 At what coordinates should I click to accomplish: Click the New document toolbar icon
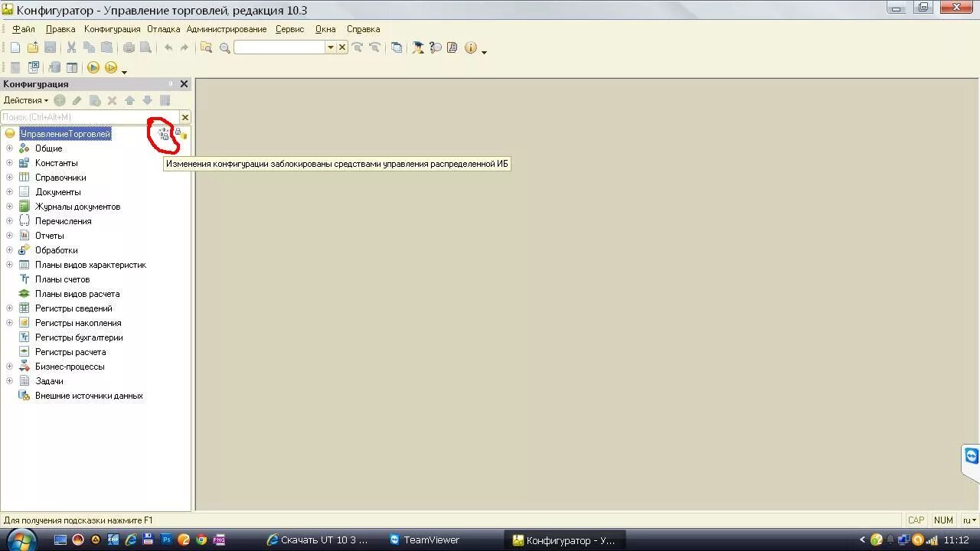(15, 47)
